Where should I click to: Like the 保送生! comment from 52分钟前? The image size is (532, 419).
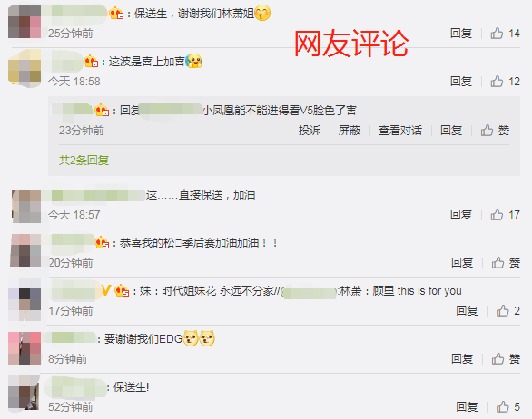click(507, 407)
